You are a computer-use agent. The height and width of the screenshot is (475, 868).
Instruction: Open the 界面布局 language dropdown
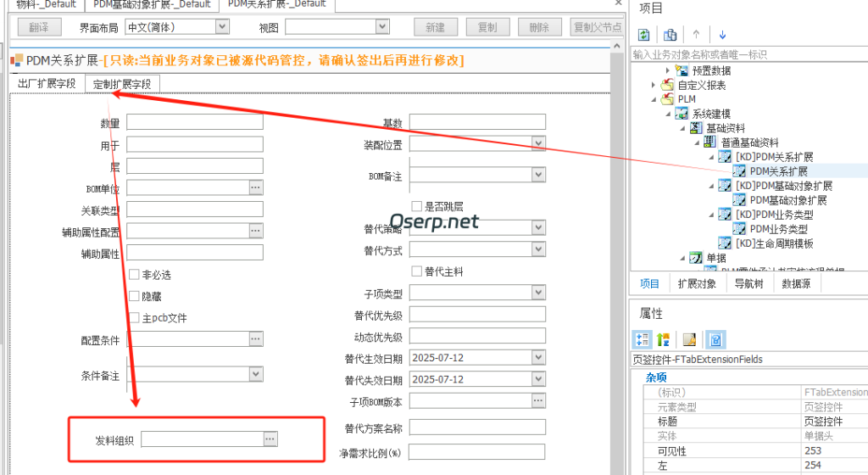pyautogui.click(x=223, y=26)
